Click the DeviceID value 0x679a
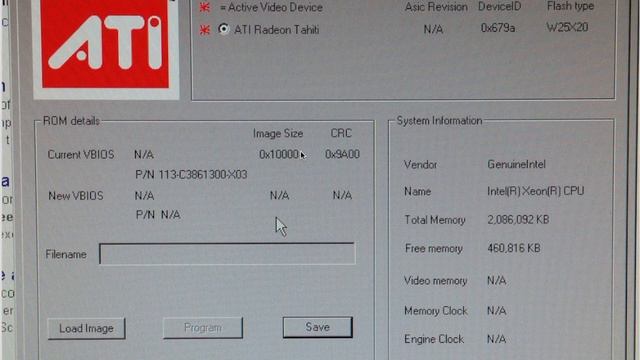The width and height of the screenshot is (640, 360). tap(498, 28)
